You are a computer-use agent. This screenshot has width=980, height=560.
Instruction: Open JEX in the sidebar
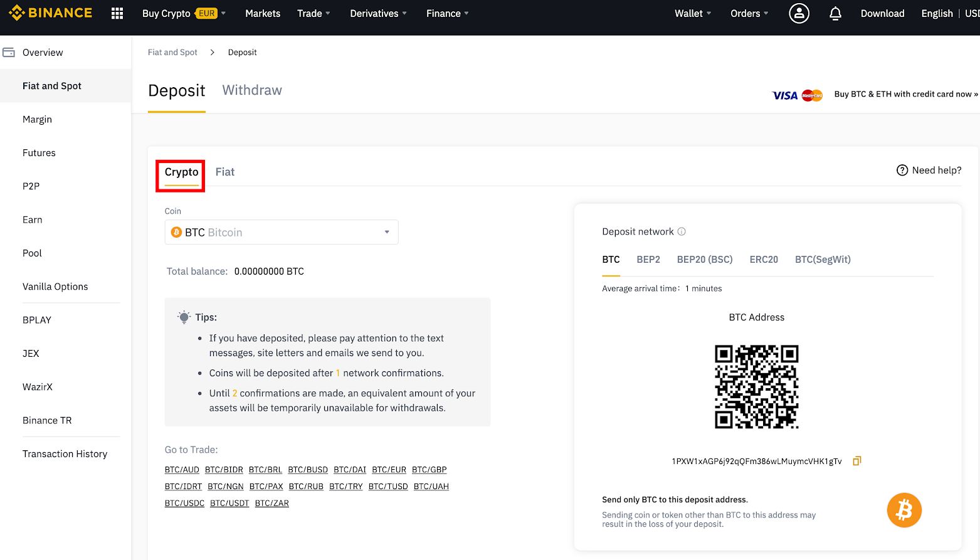point(31,354)
